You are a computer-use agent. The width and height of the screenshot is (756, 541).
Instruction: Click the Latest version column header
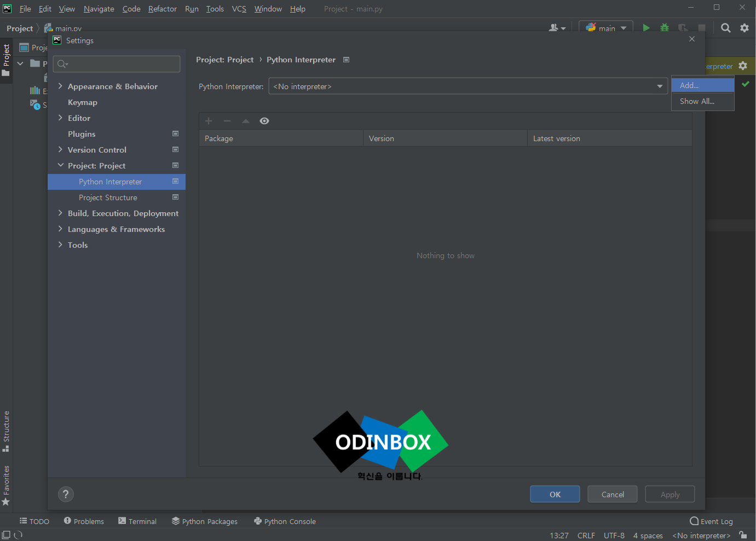(610, 138)
